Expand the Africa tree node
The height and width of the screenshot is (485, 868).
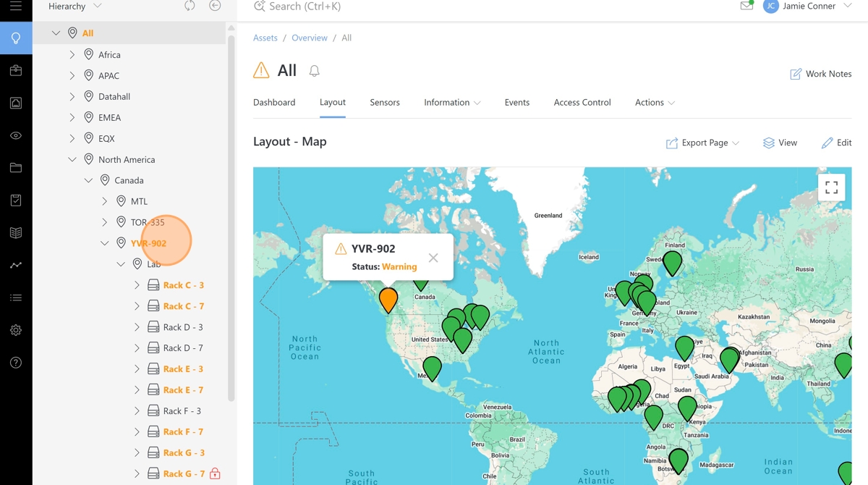72,55
